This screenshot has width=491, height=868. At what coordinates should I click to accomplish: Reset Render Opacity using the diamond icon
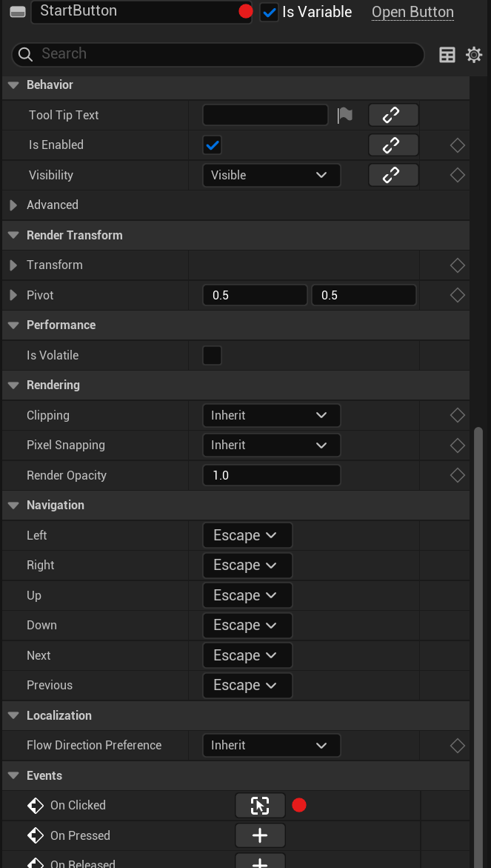click(x=458, y=475)
